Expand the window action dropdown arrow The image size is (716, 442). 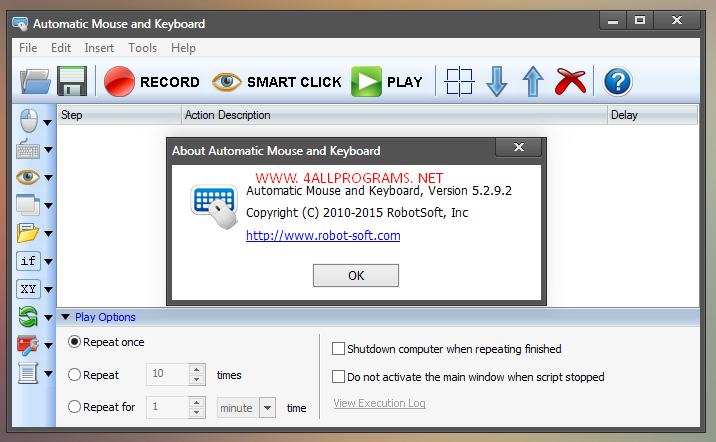[x=48, y=205]
